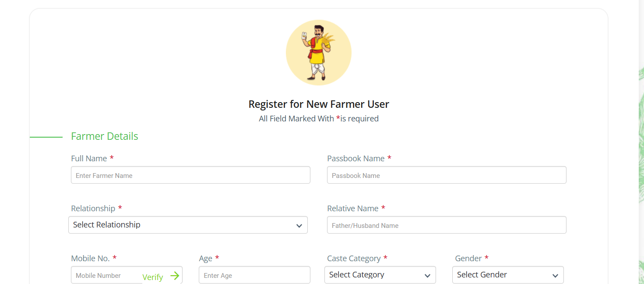Click the chevron arrow in Relationship field

(299, 226)
